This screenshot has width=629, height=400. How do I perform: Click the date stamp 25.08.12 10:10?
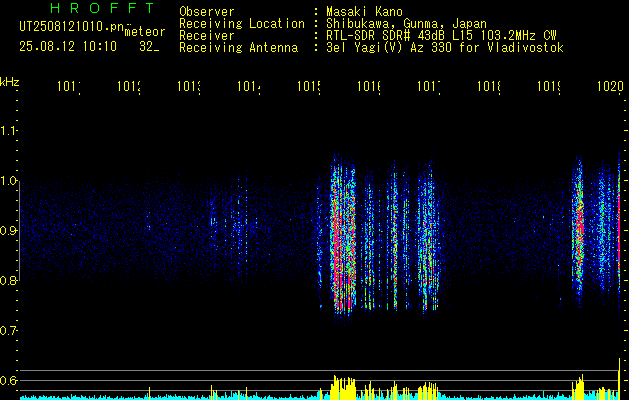click(68, 47)
